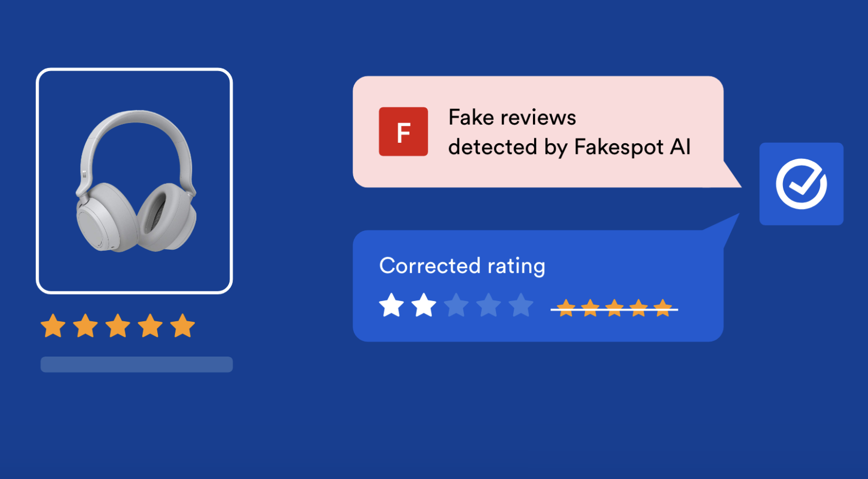Select the fourth faded star in Corrected rating

pos(489,305)
